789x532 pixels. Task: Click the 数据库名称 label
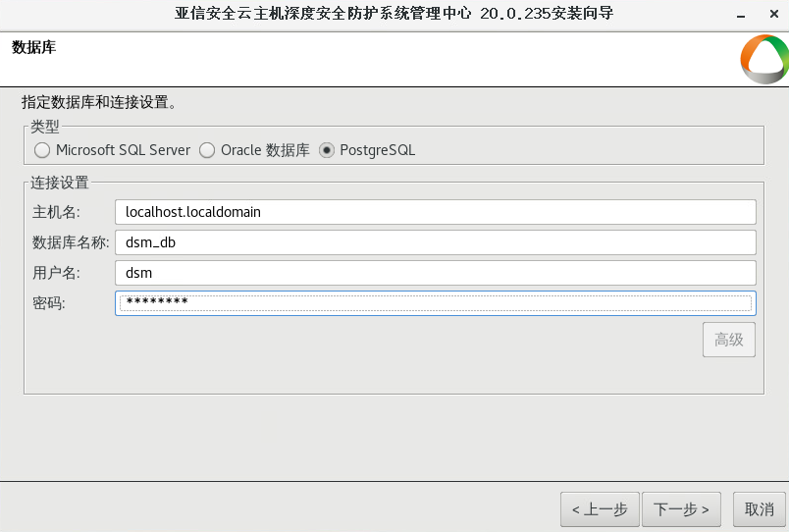pyautogui.click(x=71, y=242)
